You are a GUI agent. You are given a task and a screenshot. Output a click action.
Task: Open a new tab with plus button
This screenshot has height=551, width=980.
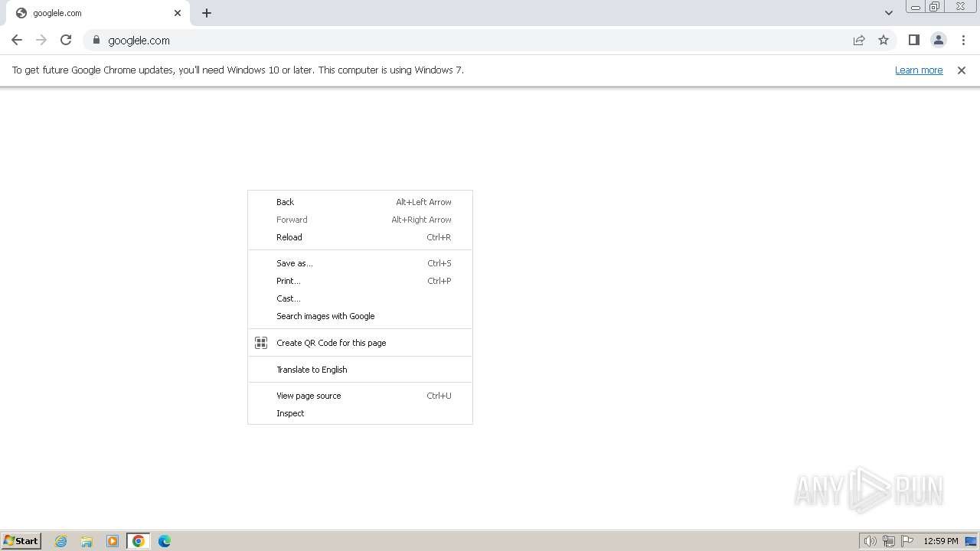tap(207, 13)
